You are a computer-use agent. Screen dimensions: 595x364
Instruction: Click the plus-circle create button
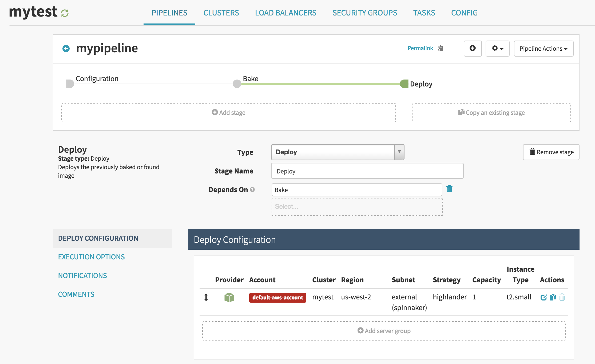coord(473,48)
